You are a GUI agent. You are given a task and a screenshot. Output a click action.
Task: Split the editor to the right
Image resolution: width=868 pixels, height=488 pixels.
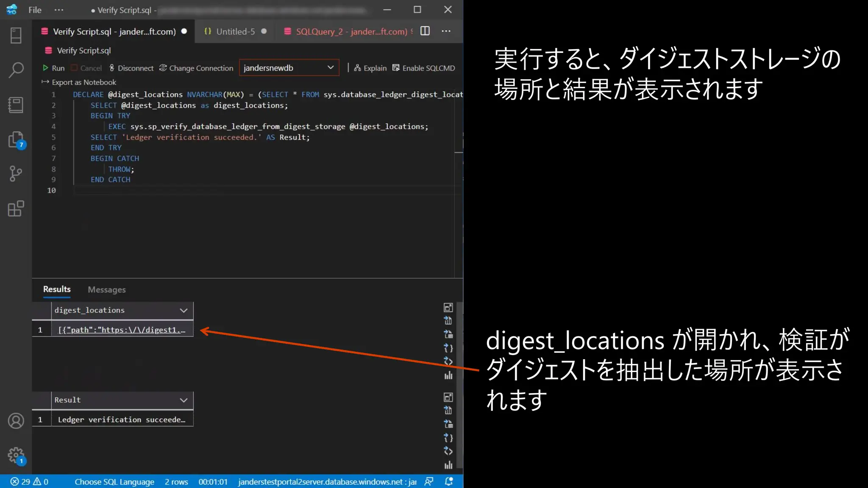pos(425,31)
